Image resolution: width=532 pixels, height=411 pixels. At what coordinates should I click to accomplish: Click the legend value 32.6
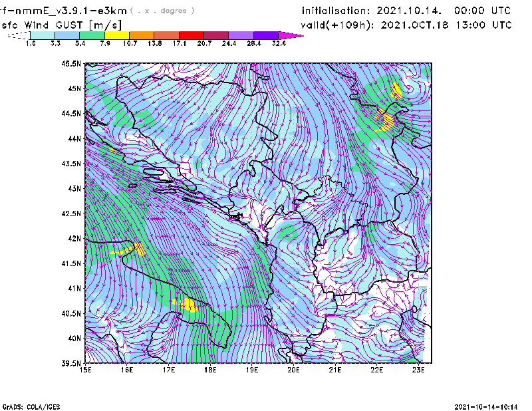pos(279,43)
